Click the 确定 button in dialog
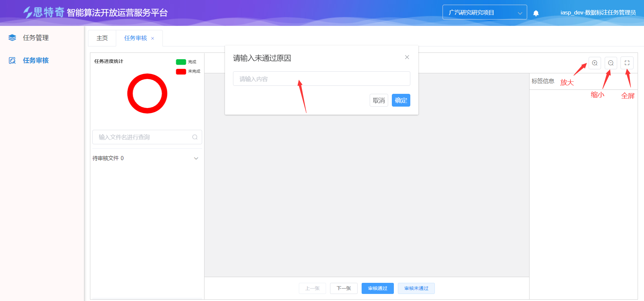 pyautogui.click(x=401, y=100)
